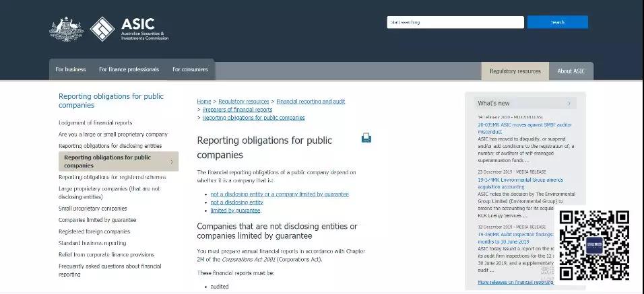Viewport: 644px width, 294px height.
Task: Go to Home breadcrumb link
Action: [203, 102]
